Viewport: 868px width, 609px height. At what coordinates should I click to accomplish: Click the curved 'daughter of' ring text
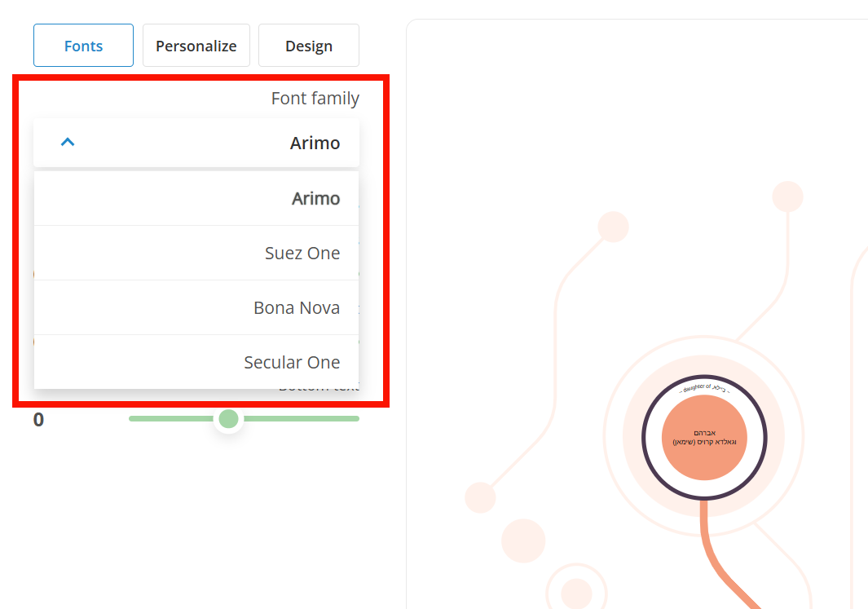(704, 388)
